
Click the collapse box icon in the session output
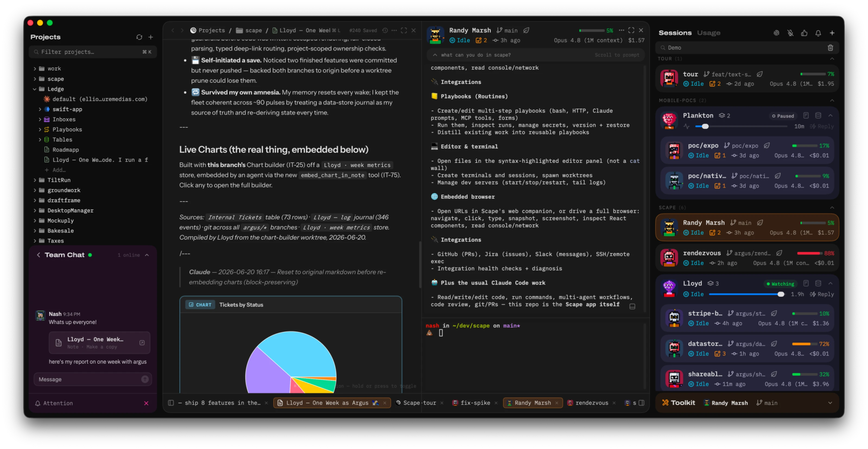tap(633, 306)
